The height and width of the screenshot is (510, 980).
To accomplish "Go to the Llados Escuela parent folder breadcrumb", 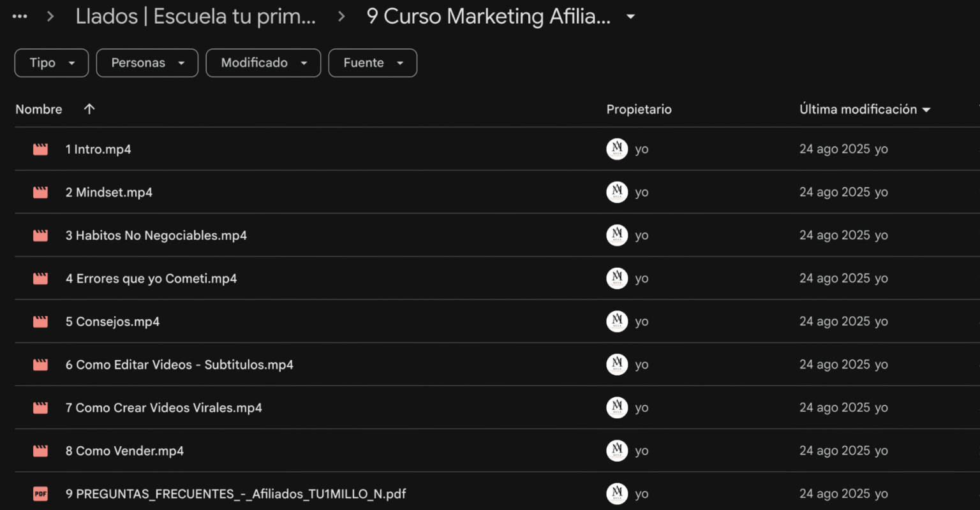I will point(195,17).
